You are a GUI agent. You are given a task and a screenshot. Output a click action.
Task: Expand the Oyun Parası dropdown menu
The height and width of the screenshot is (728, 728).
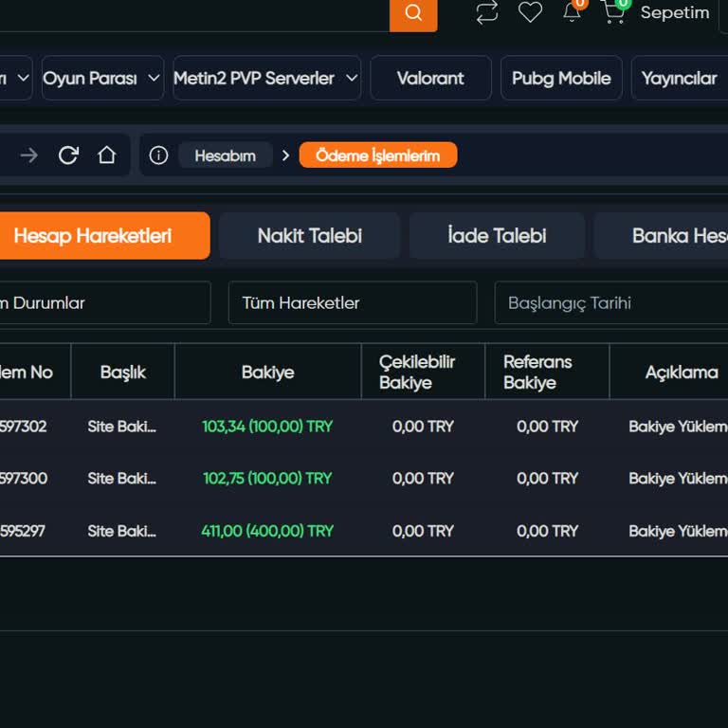tap(102, 79)
